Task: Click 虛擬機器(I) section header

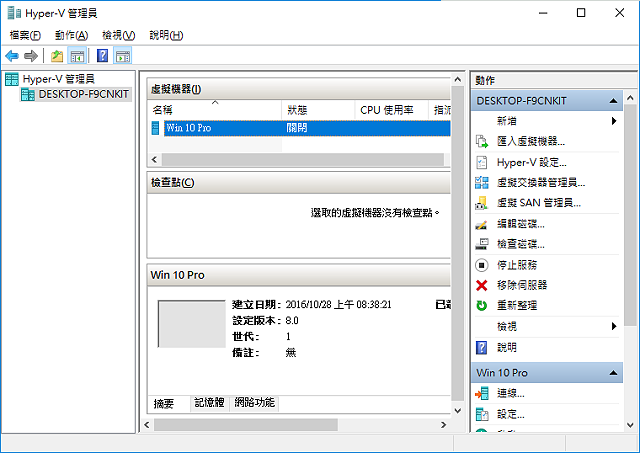Action: (299, 89)
